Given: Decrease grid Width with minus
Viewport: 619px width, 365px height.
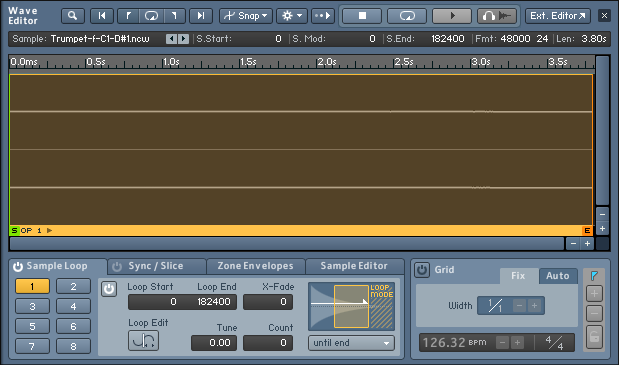Looking at the screenshot, I should tap(520, 306).
